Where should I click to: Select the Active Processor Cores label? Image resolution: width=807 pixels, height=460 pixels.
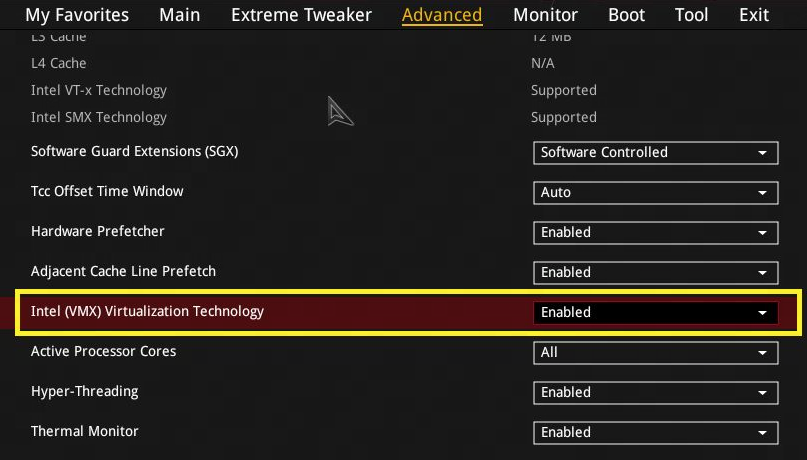pos(103,352)
